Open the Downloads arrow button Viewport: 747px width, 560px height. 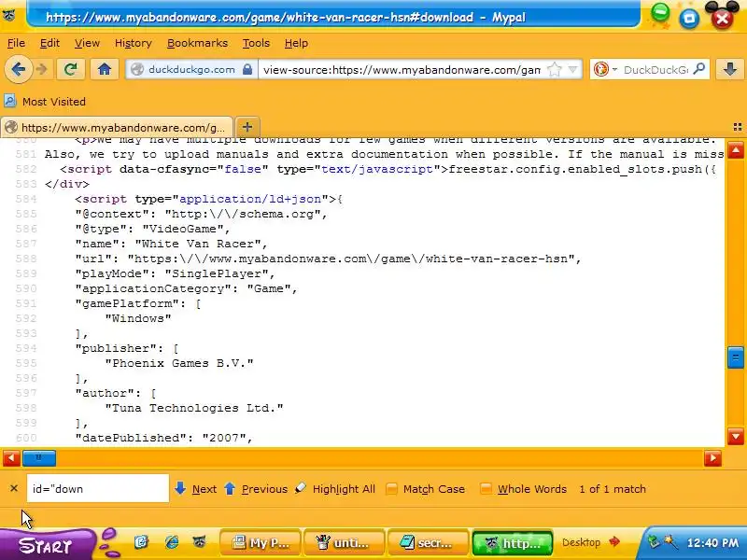[x=730, y=69]
